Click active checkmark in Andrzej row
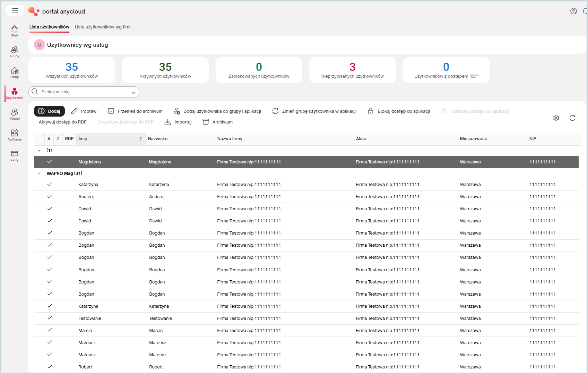This screenshot has width=588, height=374. click(x=50, y=196)
